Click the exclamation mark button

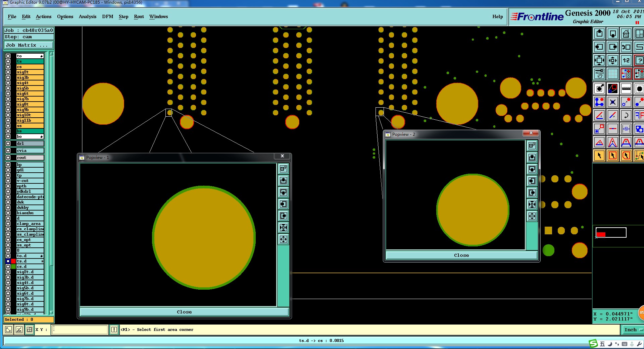[114, 330]
